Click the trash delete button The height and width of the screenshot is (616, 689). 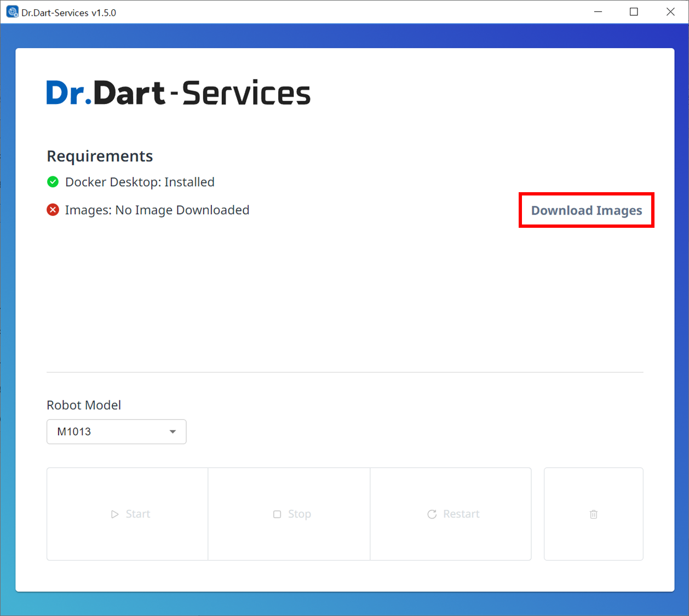click(594, 514)
